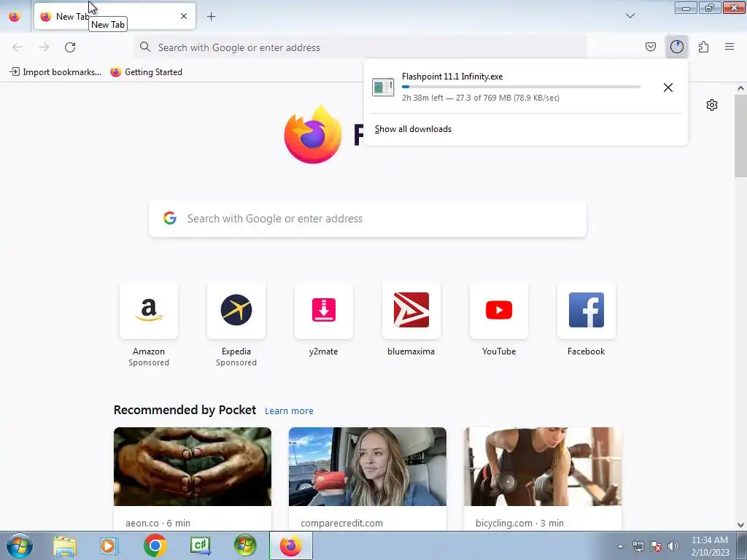Open the Firefox application menu
Screen dimensions: 747x560
point(729,47)
